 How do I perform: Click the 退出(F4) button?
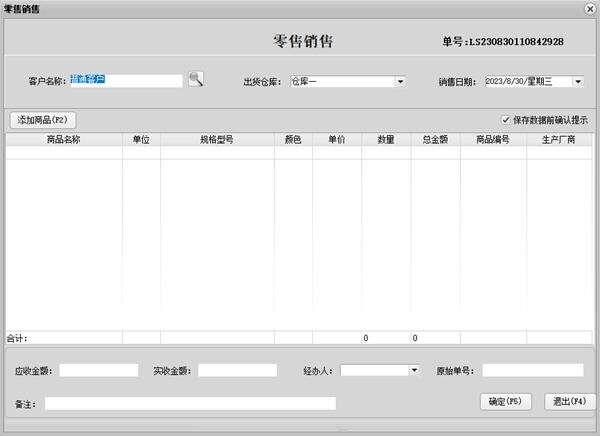click(x=570, y=401)
